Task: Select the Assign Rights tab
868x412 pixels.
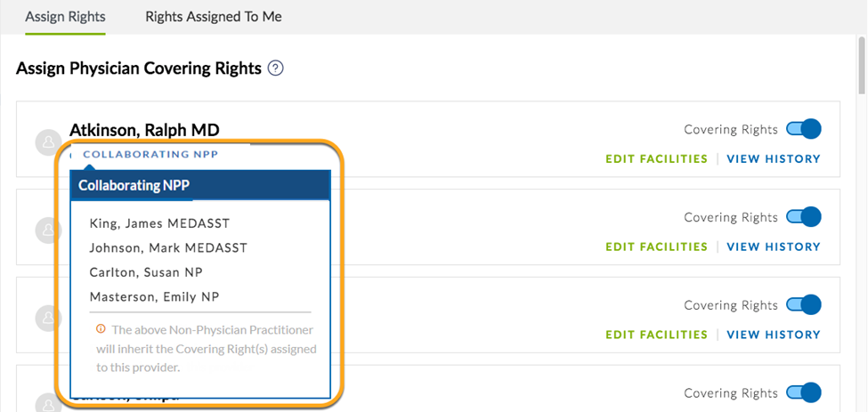Action: tap(65, 17)
